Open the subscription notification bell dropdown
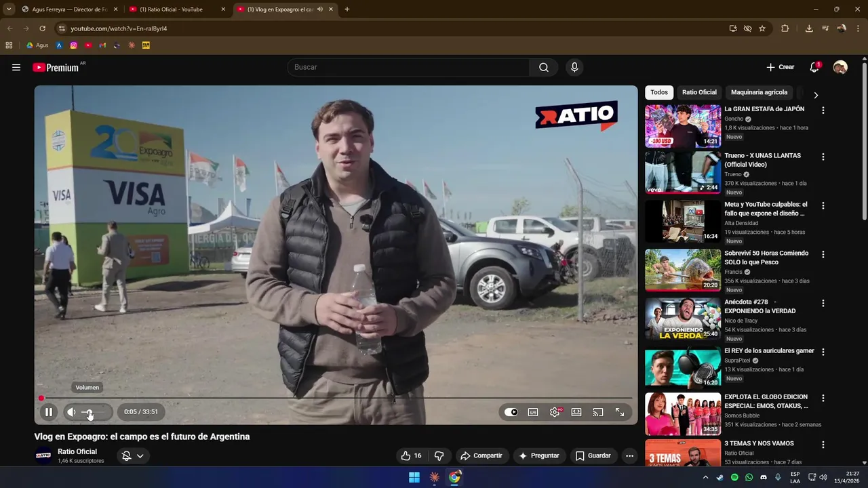The width and height of the screenshot is (868, 488). coord(133,455)
